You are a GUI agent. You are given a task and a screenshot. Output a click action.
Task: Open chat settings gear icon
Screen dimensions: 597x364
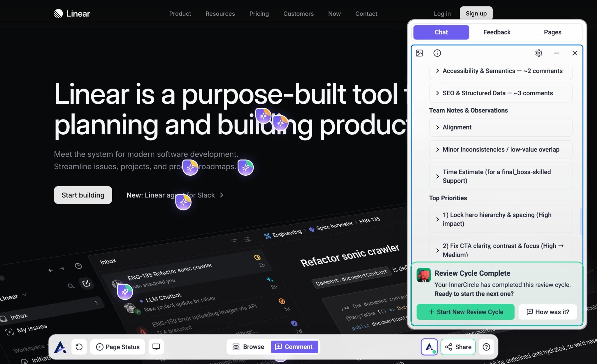click(x=538, y=53)
